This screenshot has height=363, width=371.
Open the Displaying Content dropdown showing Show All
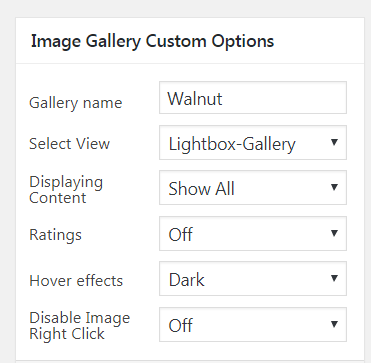click(253, 188)
